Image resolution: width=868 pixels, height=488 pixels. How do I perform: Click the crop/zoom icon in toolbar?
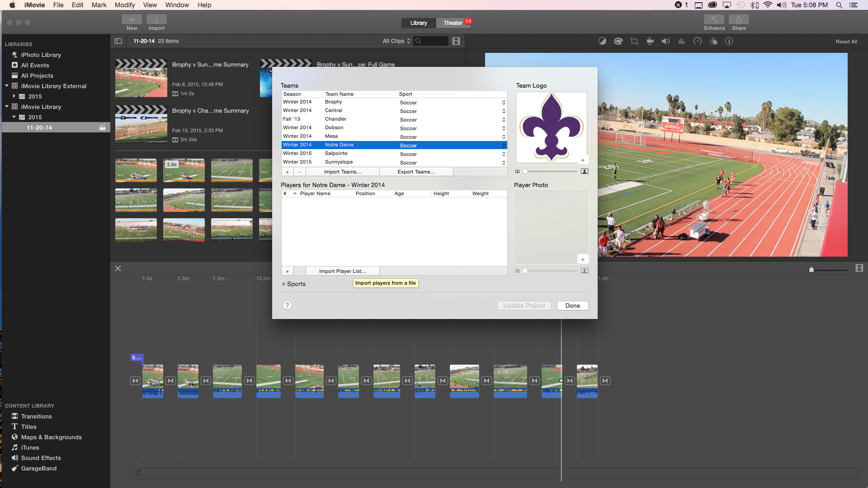pyautogui.click(x=634, y=41)
